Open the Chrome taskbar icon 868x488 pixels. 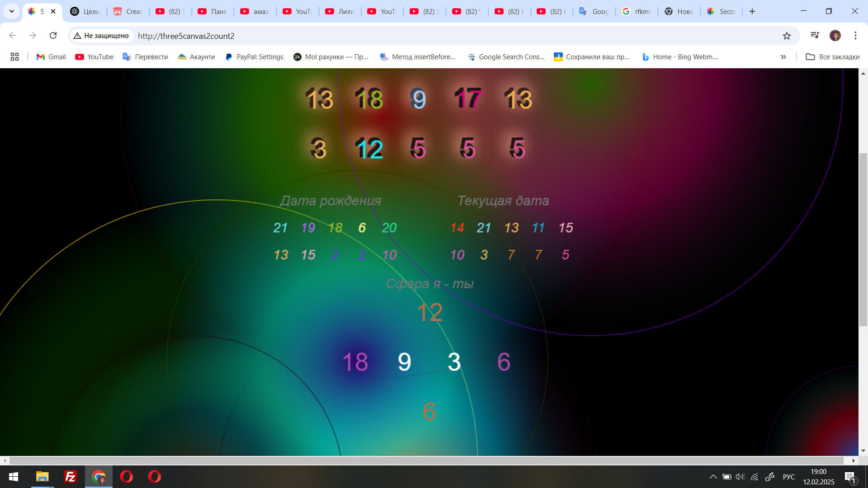tap(99, 477)
